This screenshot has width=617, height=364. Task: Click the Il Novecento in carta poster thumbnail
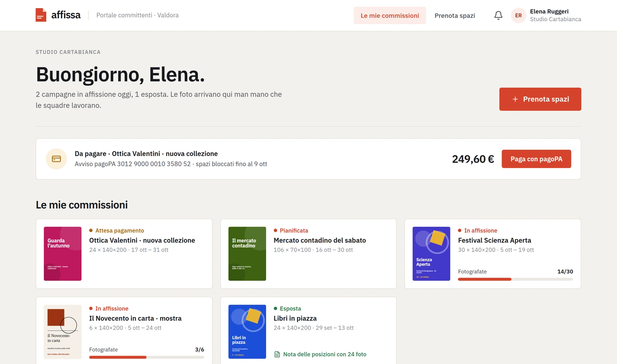tap(62, 332)
